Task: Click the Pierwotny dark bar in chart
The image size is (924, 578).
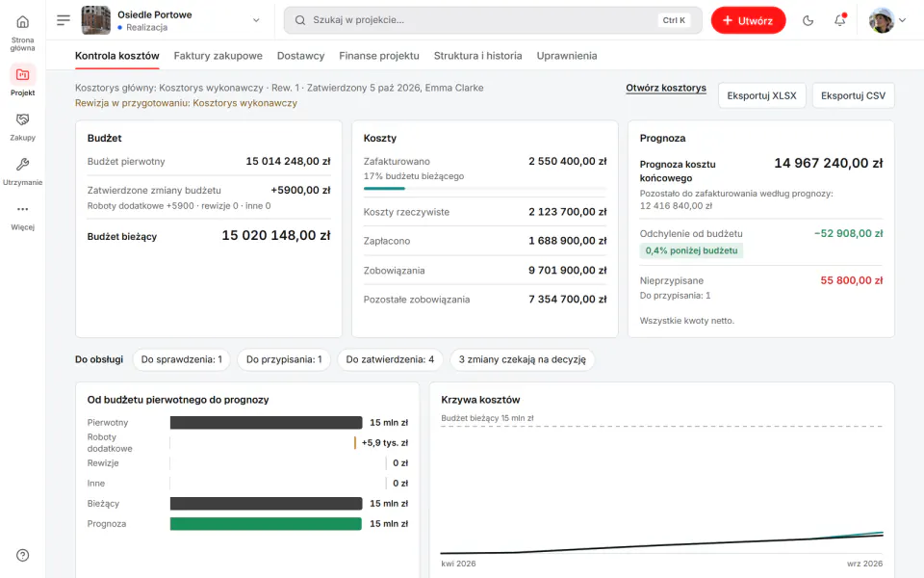Action: coord(266,423)
